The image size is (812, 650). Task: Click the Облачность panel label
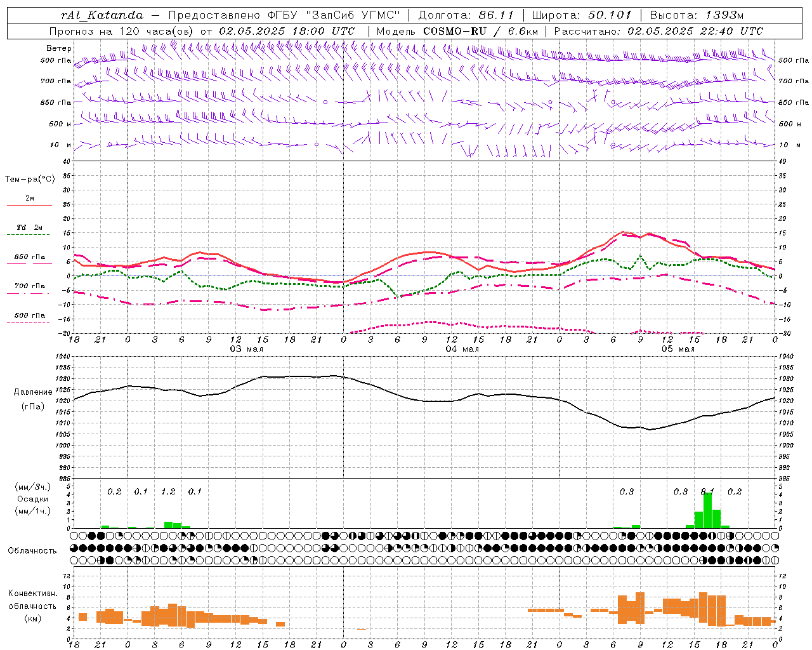[32, 550]
